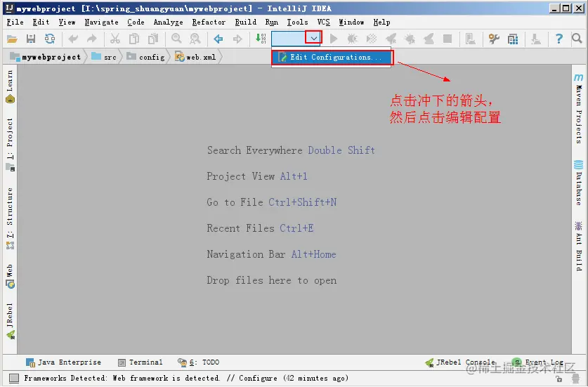The height and width of the screenshot is (387, 588).
Task: Click the Debug bug icon
Action: (x=353, y=39)
